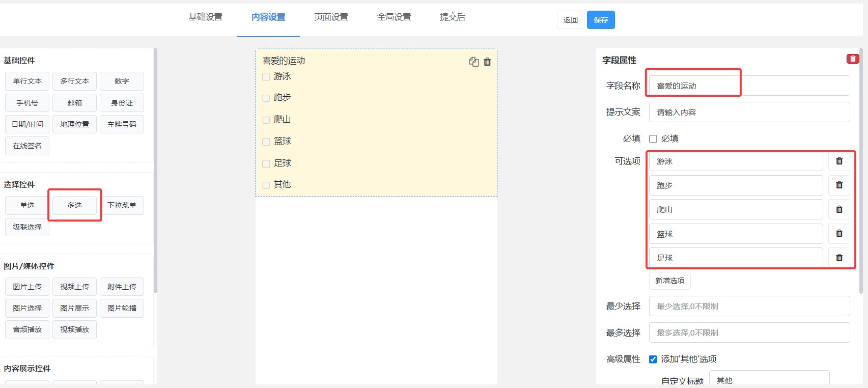Delete the 游泳 option using its trash icon

coord(839,161)
